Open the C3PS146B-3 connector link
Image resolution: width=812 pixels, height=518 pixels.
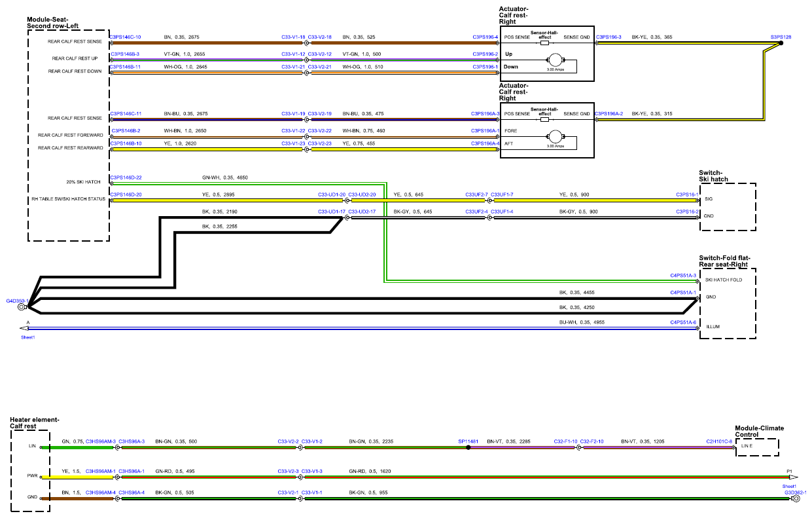click(x=124, y=54)
